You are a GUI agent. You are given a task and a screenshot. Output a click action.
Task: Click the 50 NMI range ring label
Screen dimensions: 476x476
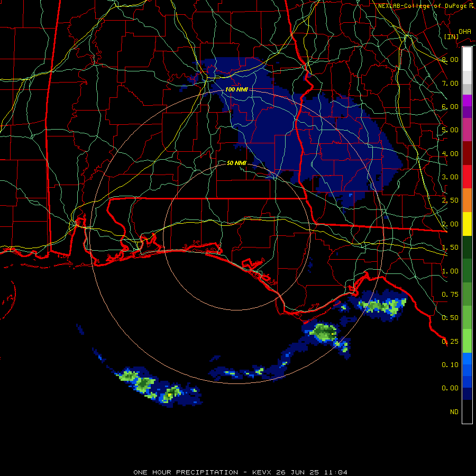tap(236, 163)
